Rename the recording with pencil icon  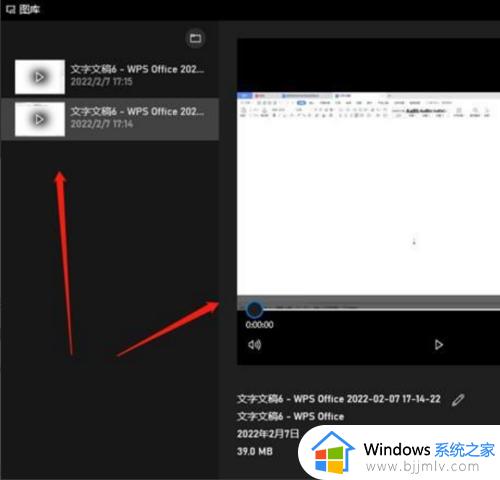(458, 400)
